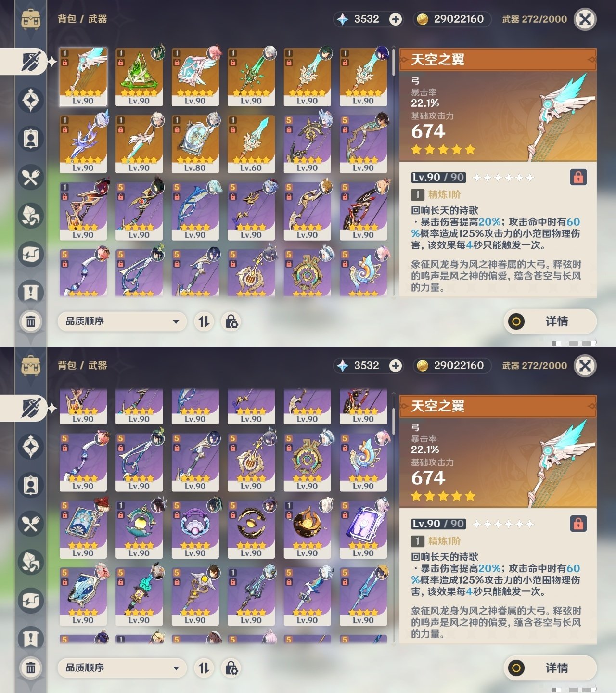This screenshot has height=693, width=616.
Task: Open the Food category in upper sidebar
Action: click(31, 177)
